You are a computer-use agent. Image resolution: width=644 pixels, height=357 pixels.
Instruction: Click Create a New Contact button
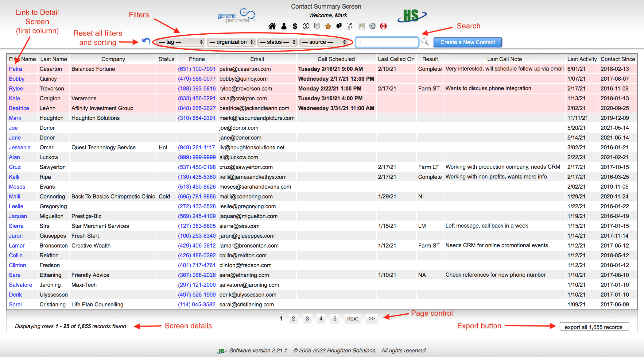467,42
